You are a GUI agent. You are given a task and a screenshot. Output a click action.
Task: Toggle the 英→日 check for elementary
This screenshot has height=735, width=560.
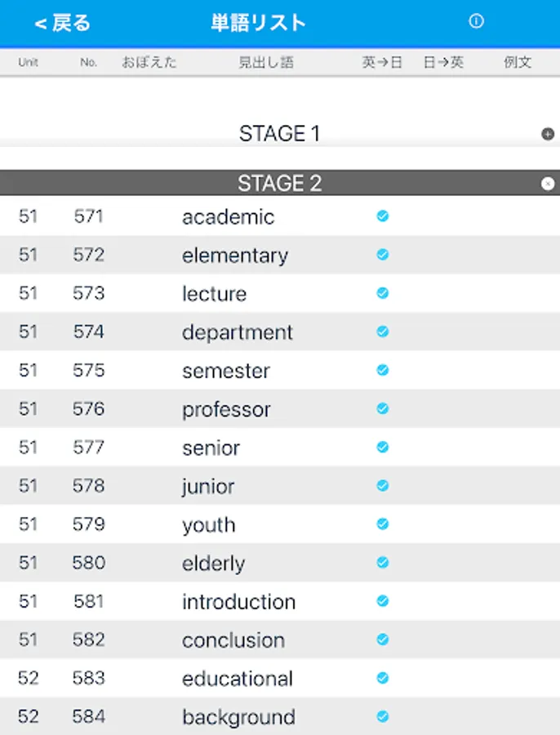382,255
